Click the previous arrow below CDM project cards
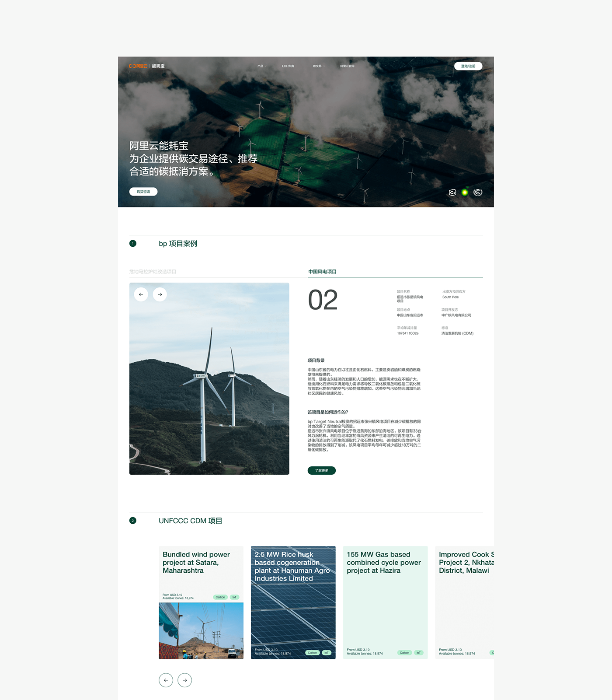The height and width of the screenshot is (700, 612). click(166, 680)
